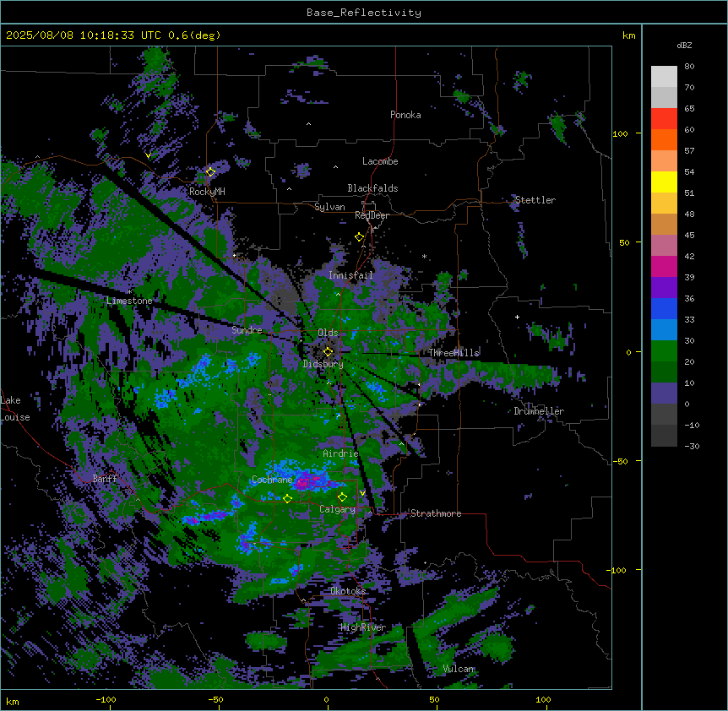Click the 50 tick on the bottom axis

click(x=433, y=700)
